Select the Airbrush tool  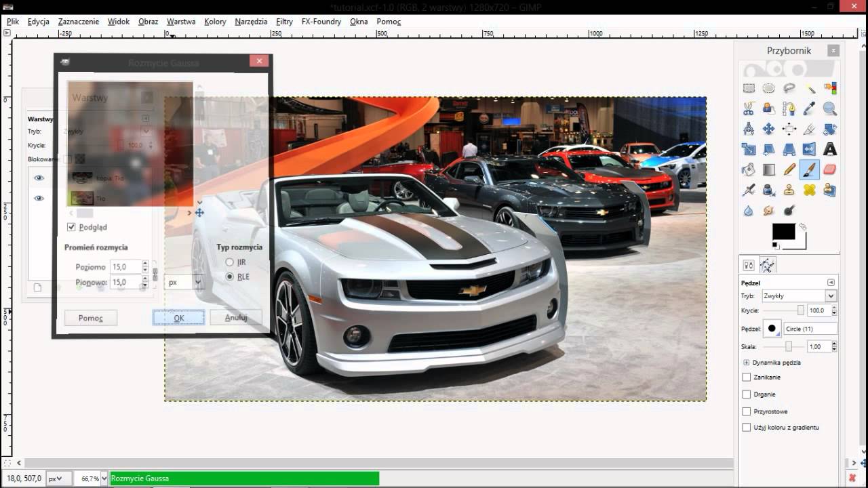pos(749,190)
